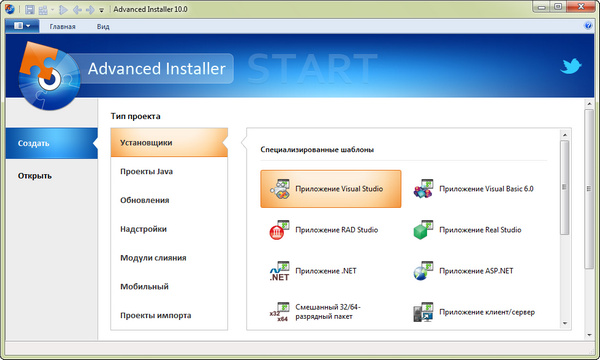The width and height of the screenshot is (600, 360).
Task: Choose the Мобильный project type
Action: click(169, 286)
